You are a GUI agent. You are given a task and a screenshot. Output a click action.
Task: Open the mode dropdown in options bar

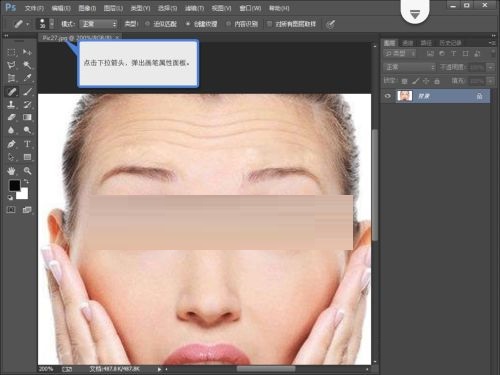pos(99,24)
